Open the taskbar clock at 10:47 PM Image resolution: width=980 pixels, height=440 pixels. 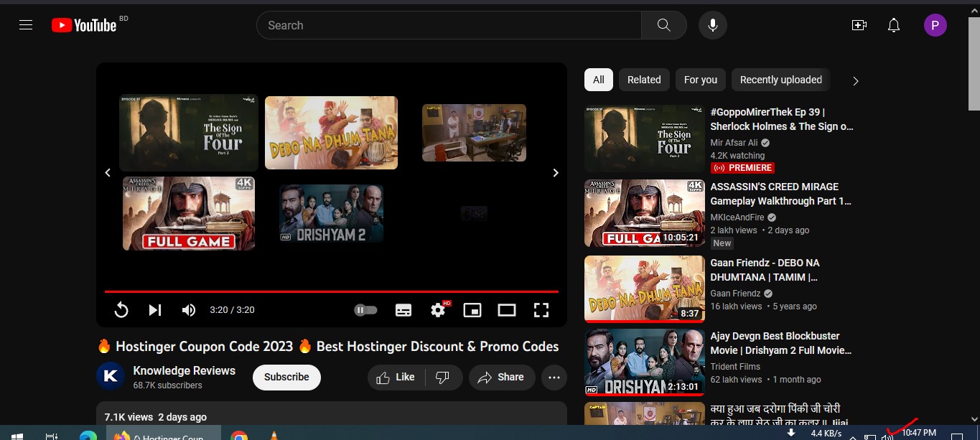(919, 433)
